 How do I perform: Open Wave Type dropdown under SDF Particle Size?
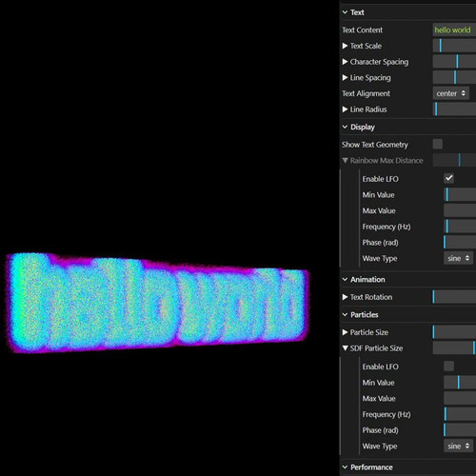click(458, 446)
